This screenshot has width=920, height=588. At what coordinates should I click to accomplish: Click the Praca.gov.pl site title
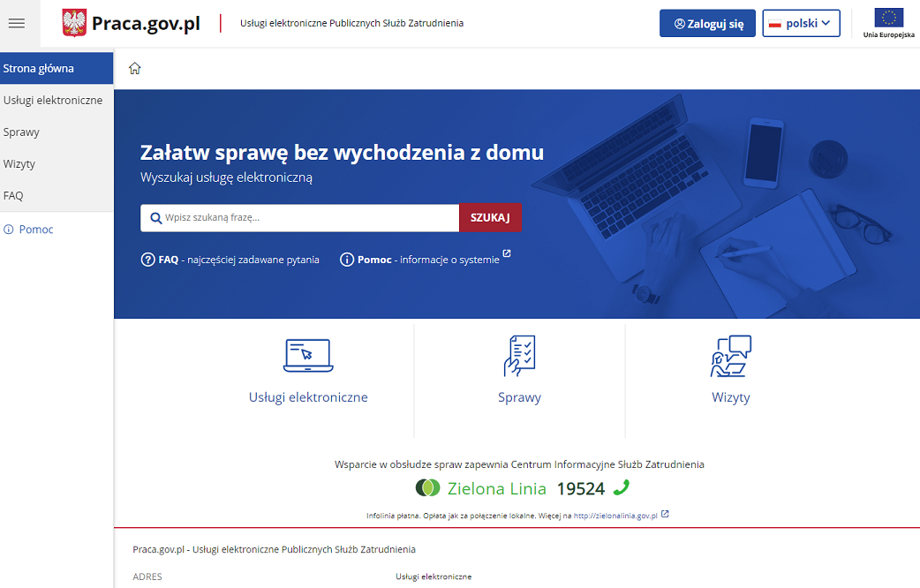146,24
